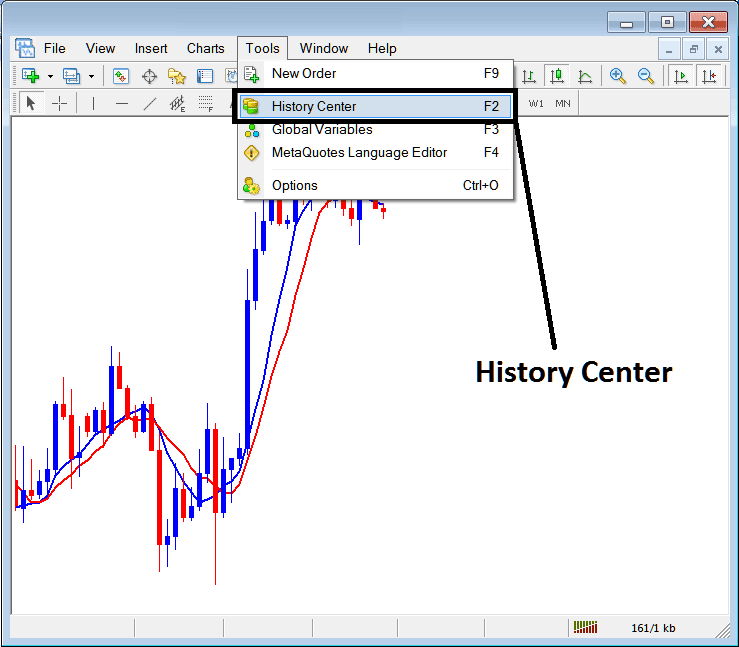Switch chart to Candlesticks mode
The width and height of the screenshot is (739, 647).
click(557, 76)
